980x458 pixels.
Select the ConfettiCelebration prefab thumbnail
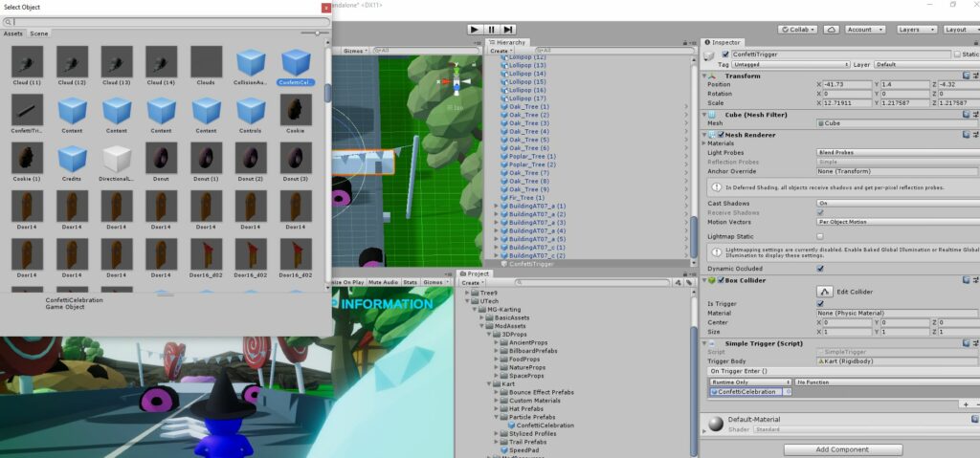pyautogui.click(x=295, y=64)
